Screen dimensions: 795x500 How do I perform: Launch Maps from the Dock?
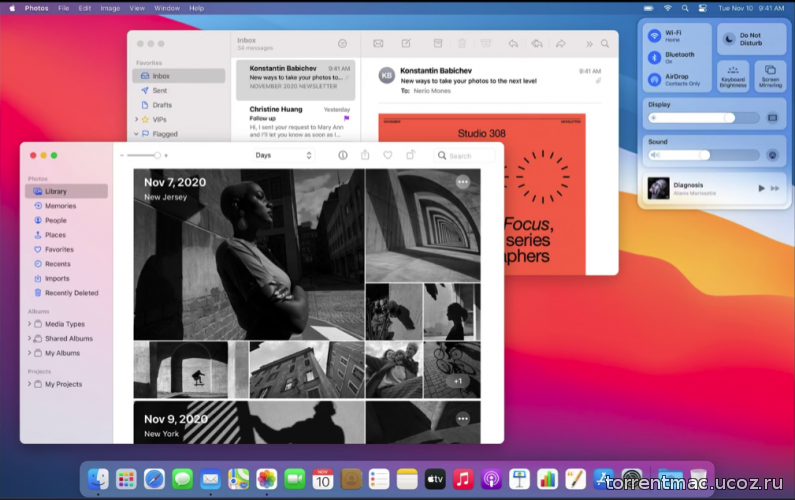(238, 479)
